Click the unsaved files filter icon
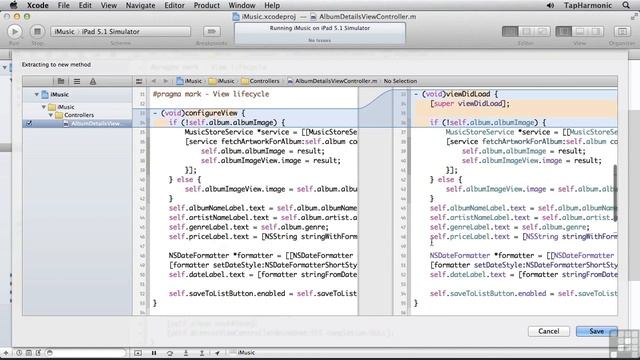Viewport: 640px width, 360px height. coord(38,353)
